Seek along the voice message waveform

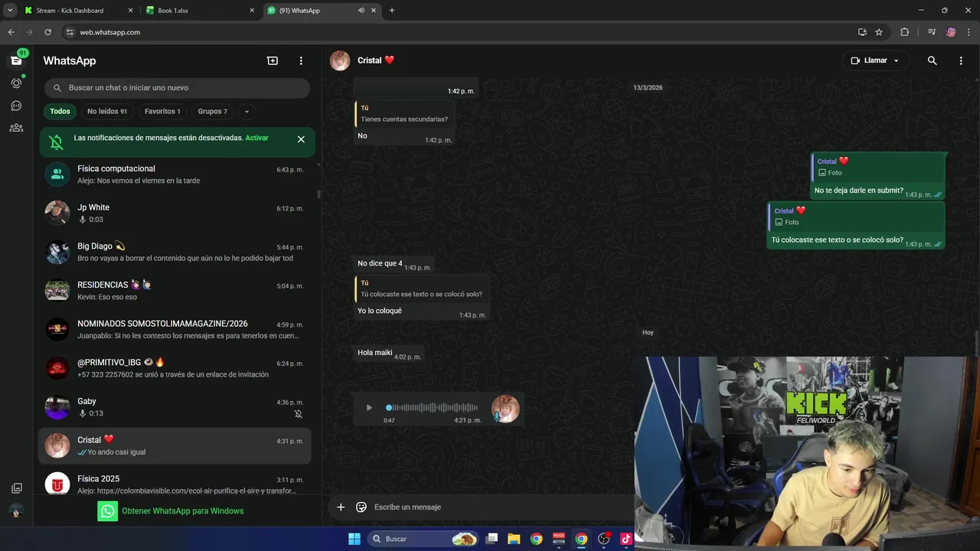click(x=433, y=408)
